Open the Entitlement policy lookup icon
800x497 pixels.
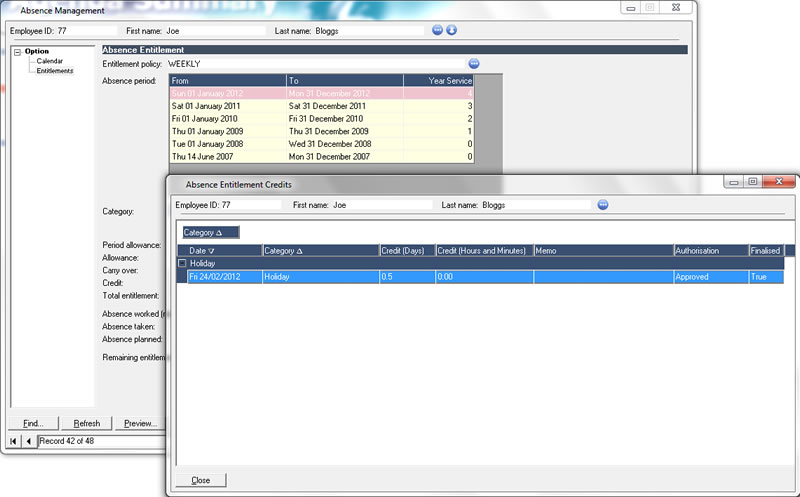(474, 64)
